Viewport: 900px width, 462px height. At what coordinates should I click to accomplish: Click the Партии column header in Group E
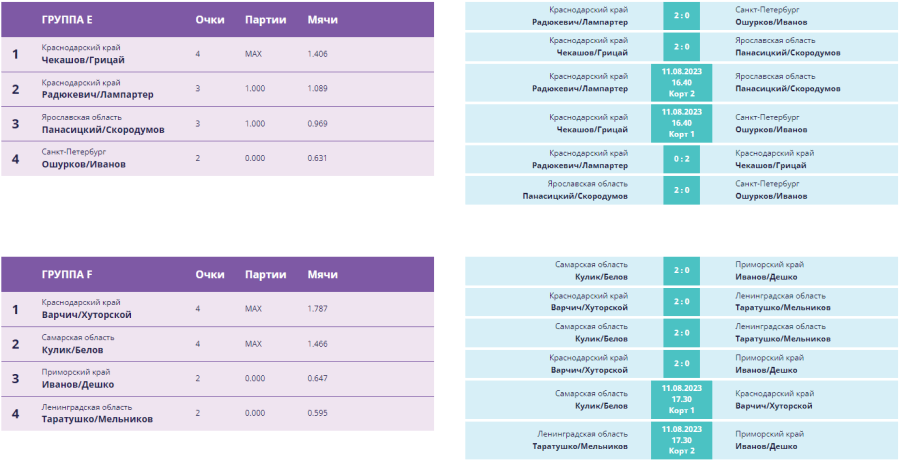266,20
